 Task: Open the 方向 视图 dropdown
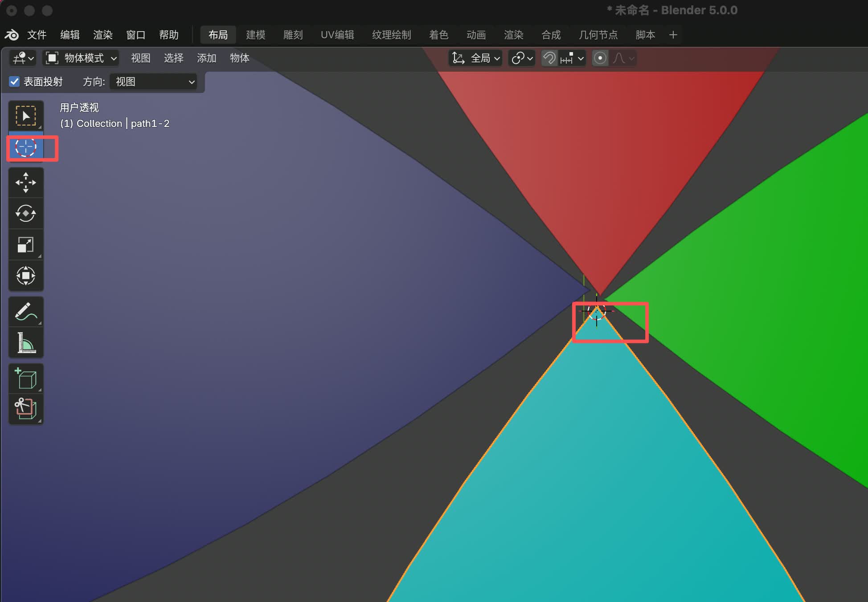click(153, 82)
